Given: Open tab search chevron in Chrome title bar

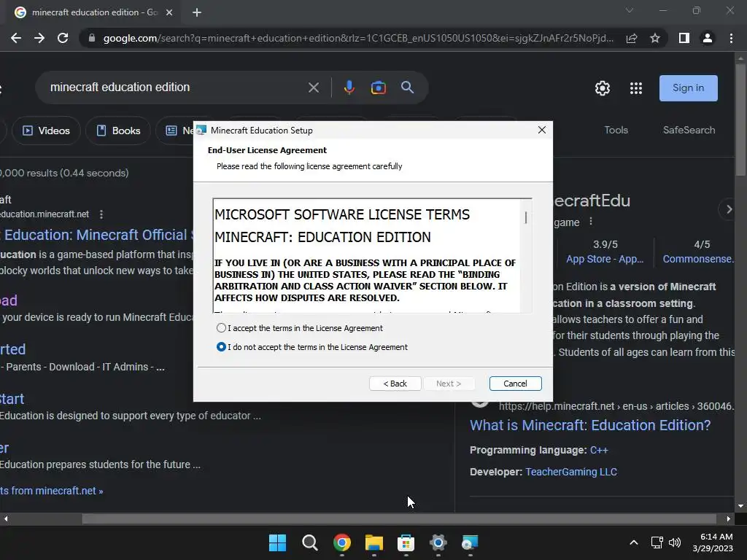Looking at the screenshot, I should coord(630,10).
